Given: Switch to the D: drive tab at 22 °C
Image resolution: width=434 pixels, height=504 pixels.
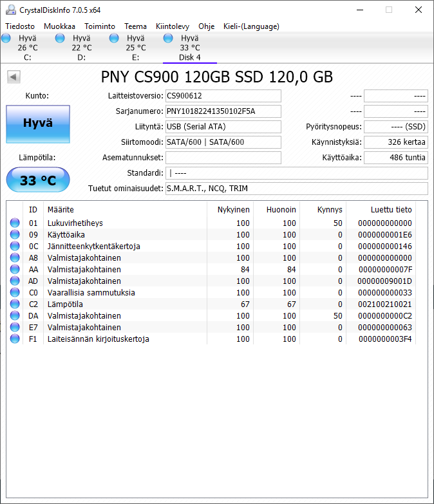Looking at the screenshot, I should [x=81, y=48].
